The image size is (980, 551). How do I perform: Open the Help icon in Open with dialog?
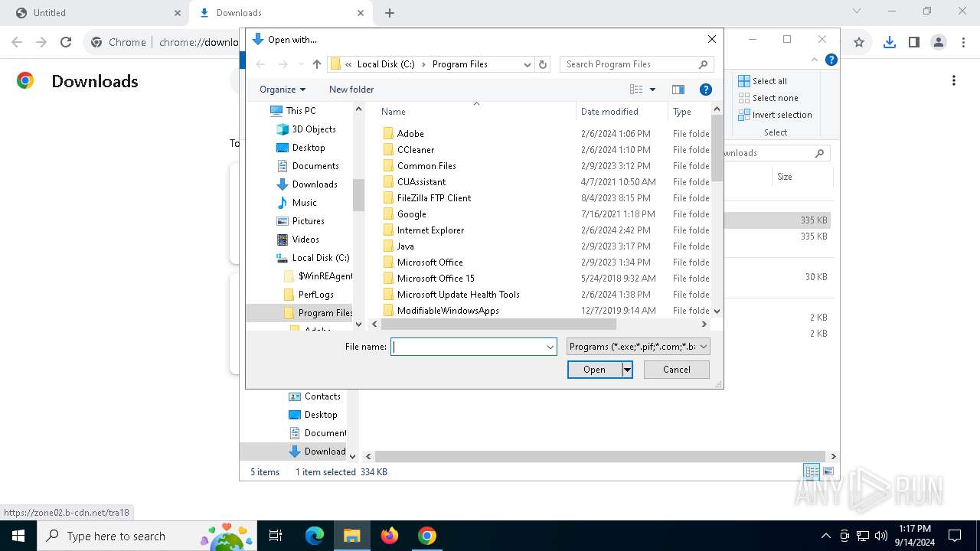[x=706, y=90]
